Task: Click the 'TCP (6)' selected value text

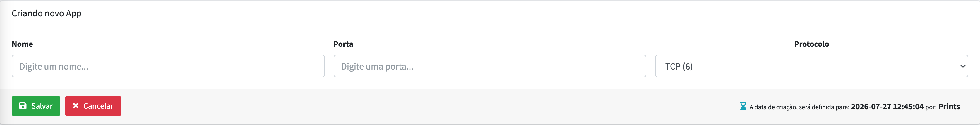Action: click(679, 67)
